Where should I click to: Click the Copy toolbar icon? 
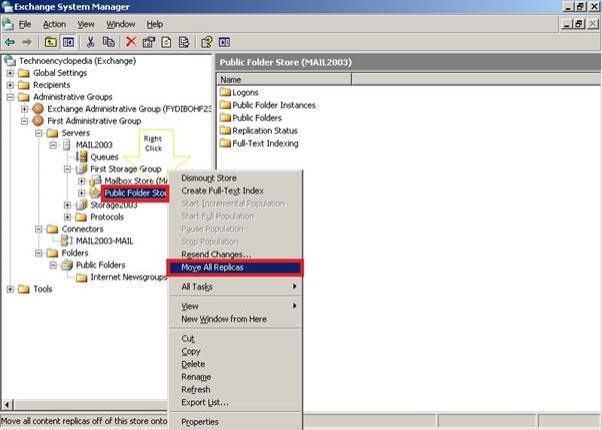coord(108,42)
